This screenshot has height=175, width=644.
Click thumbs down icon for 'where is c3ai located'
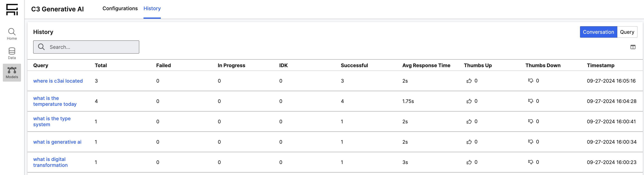click(530, 81)
